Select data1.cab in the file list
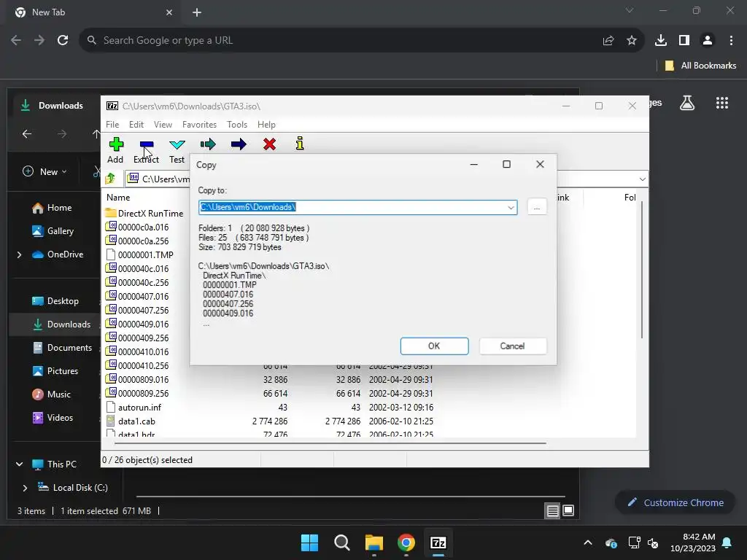 (131, 421)
